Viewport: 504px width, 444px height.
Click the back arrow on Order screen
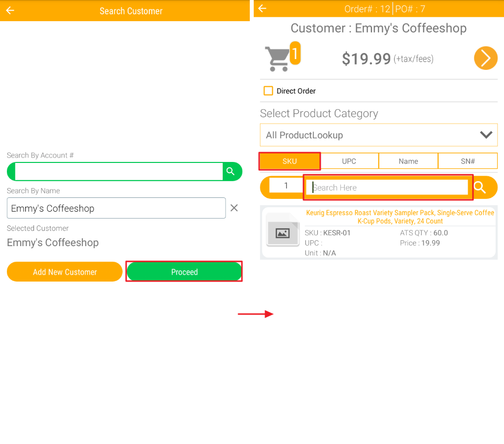262,8
